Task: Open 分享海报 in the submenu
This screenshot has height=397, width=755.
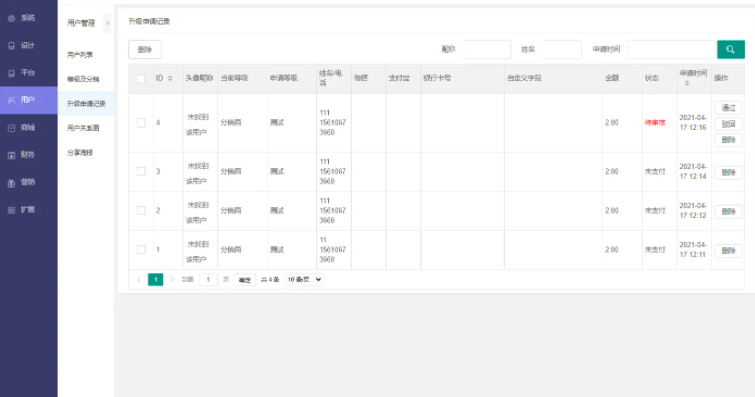Action: (x=80, y=153)
